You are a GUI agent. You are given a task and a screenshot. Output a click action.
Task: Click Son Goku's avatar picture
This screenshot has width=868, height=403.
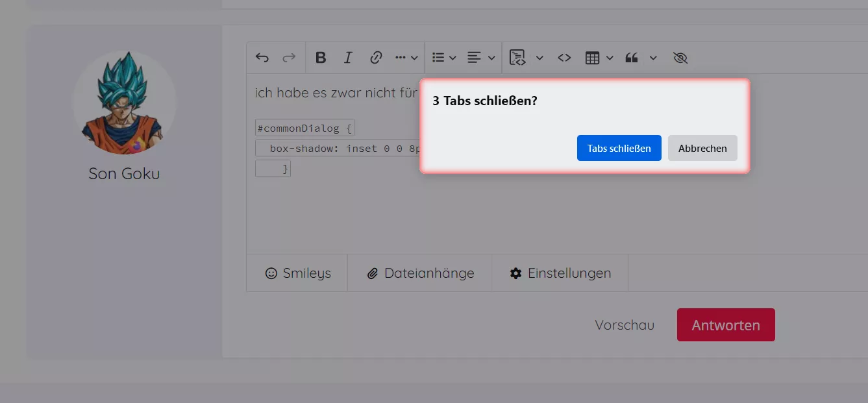coord(124,103)
